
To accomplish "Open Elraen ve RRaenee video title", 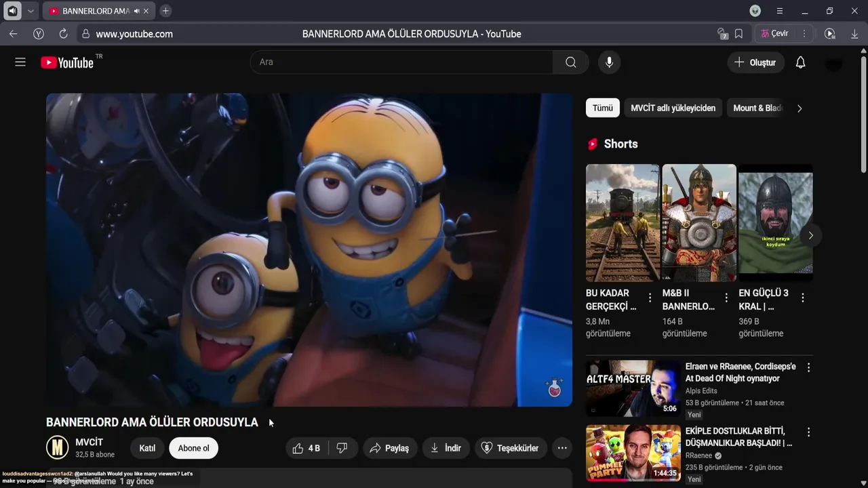I will (x=741, y=372).
